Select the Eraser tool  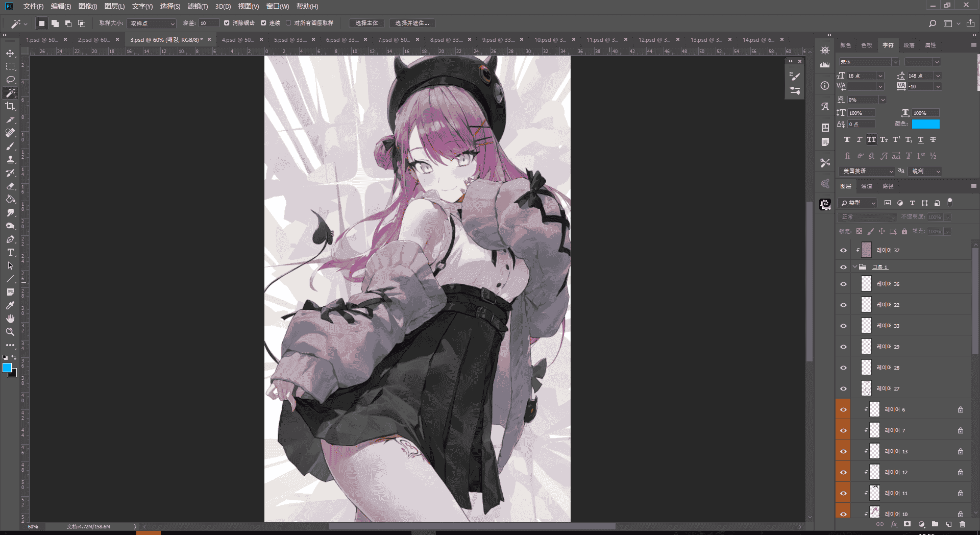pyautogui.click(x=10, y=186)
